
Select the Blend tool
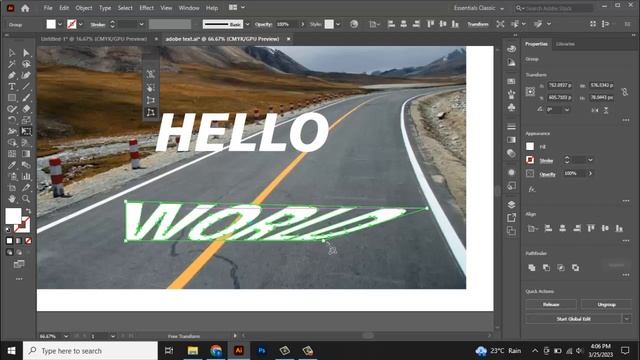(26, 165)
